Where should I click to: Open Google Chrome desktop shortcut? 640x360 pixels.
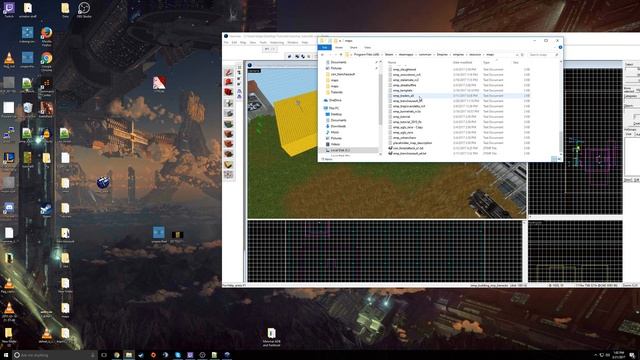pos(46,61)
